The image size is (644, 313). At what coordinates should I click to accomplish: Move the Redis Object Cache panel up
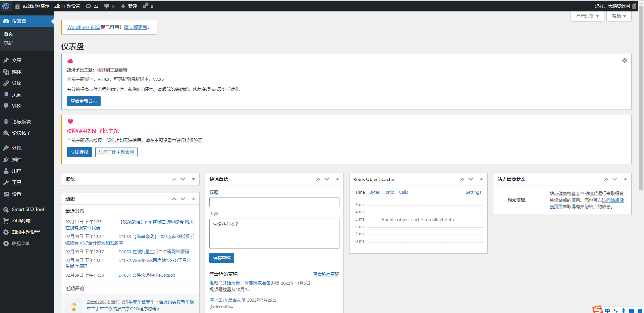point(462,179)
